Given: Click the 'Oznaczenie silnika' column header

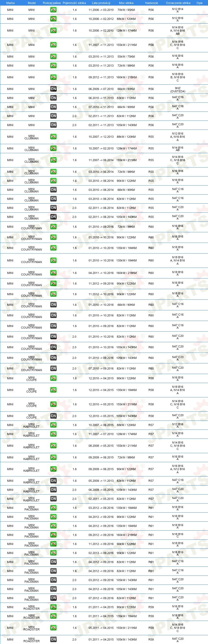Looking at the screenshot, I should [x=178, y=3].
